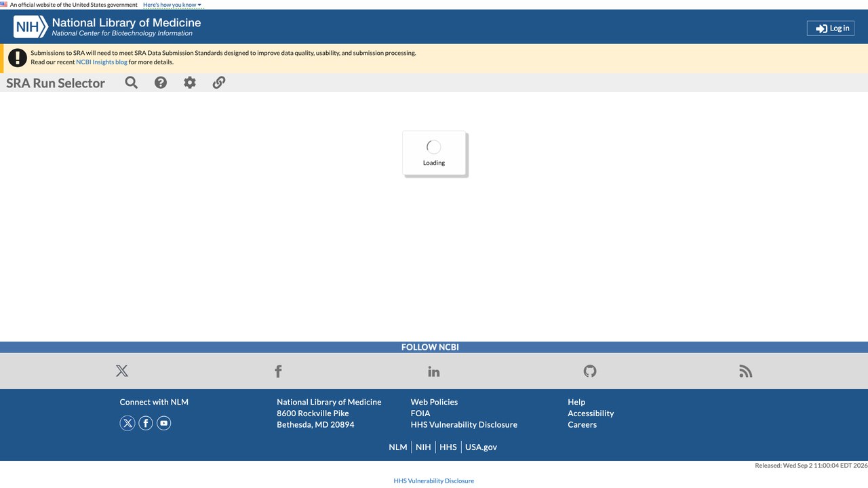Image resolution: width=868 pixels, height=488 pixels.
Task: Open the Careers footer link
Action: click(x=583, y=425)
